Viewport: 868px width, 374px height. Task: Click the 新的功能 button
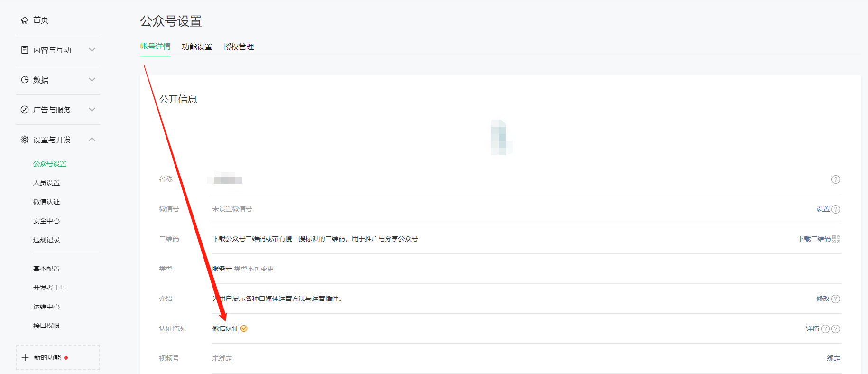coord(58,357)
